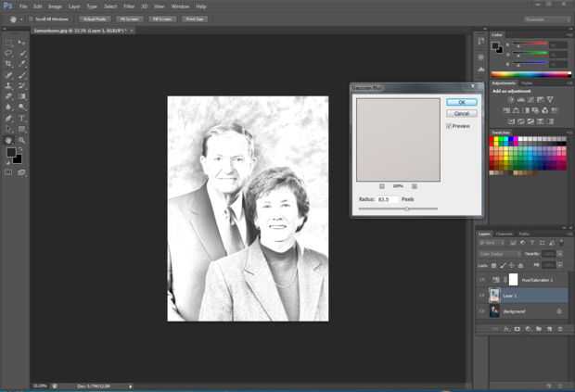Open the Opacity dropdown arrow
This screenshot has width=575, height=392.
[560, 254]
